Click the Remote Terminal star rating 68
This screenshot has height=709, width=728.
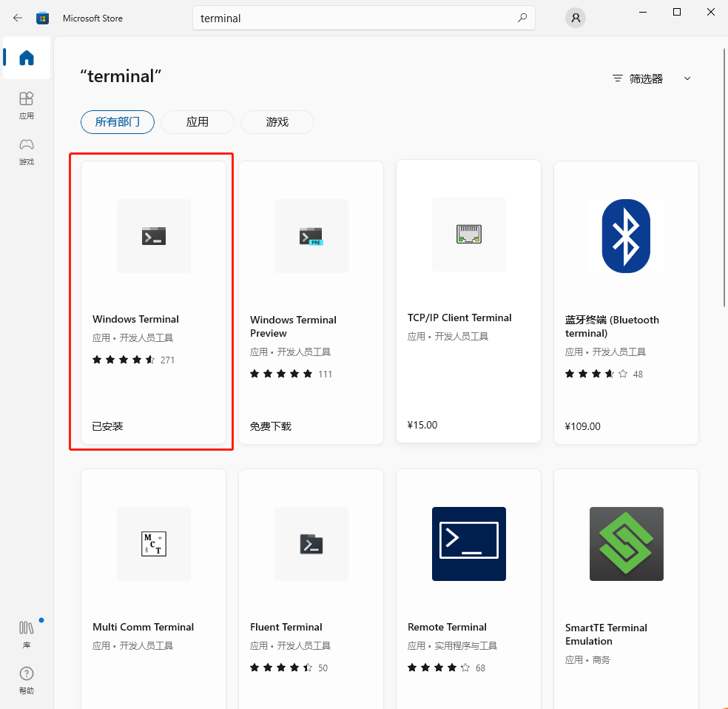point(446,668)
